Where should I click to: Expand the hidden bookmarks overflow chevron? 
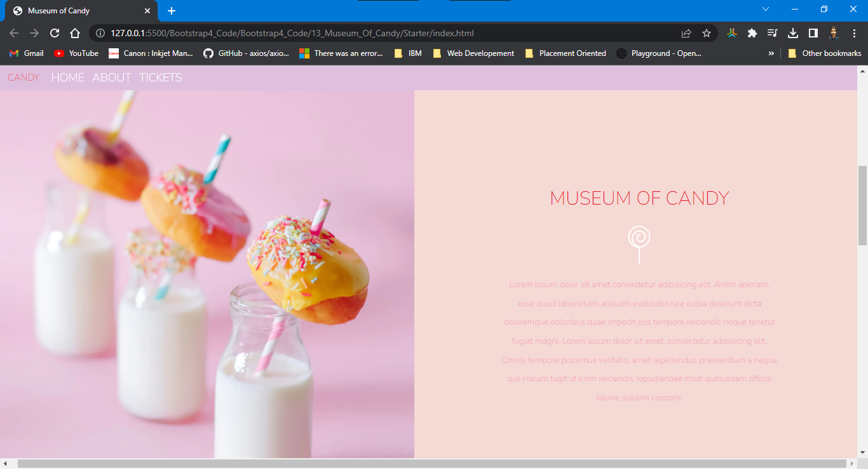[x=771, y=53]
